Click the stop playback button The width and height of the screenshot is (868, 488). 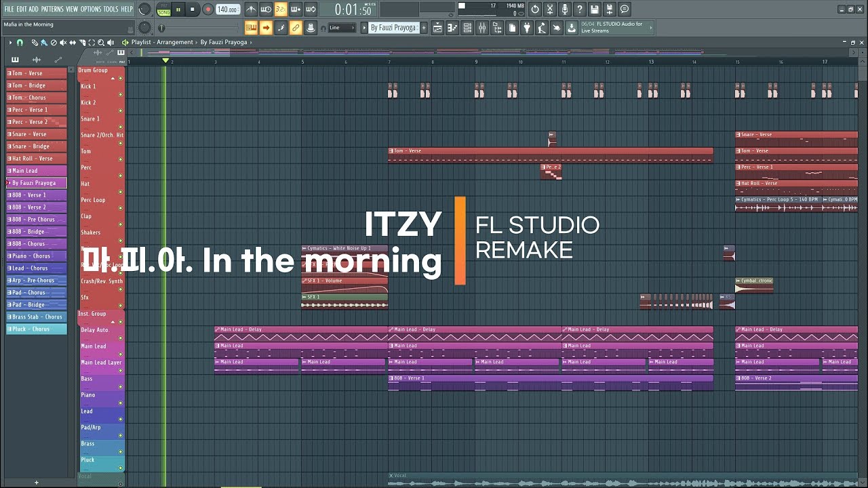pos(193,9)
